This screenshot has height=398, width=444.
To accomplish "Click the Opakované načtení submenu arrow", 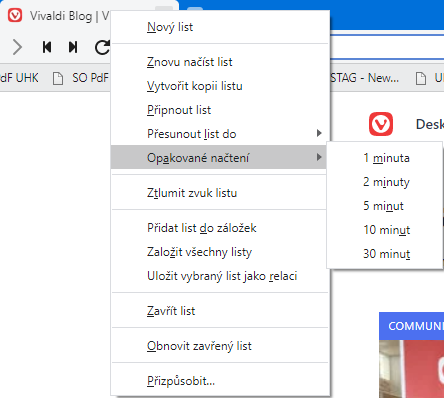I will point(319,157).
